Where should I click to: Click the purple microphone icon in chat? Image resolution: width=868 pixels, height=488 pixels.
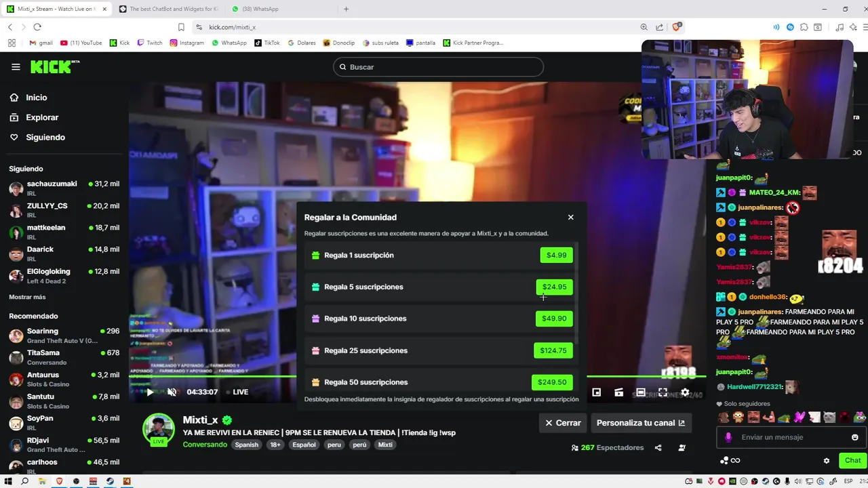pos(728,437)
